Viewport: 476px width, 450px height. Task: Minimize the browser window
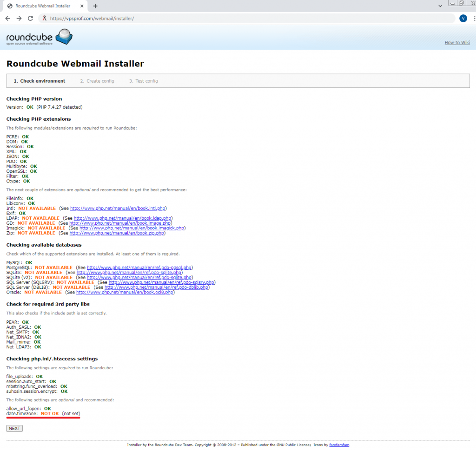[x=453, y=3]
